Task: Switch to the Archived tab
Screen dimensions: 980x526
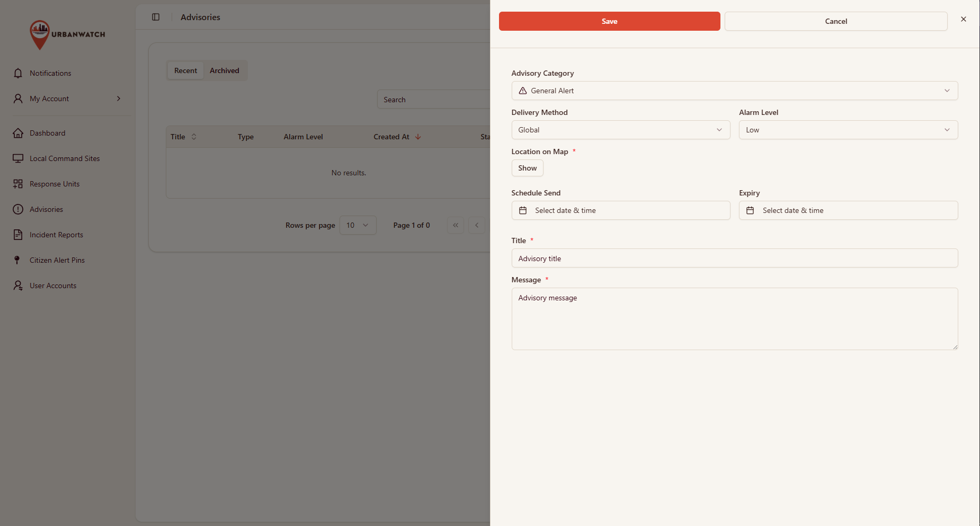Action: (x=225, y=70)
